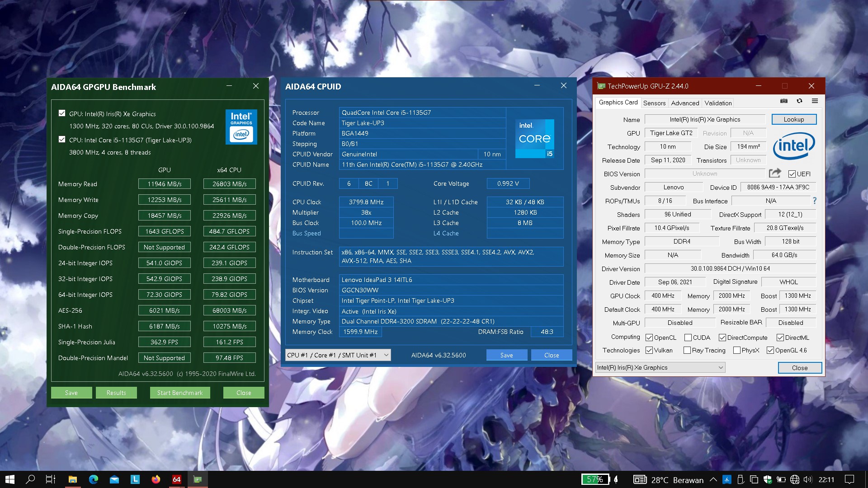Screen dimensions: 868x488
Task: Open File Explorer from the taskbar
Action: [x=72, y=479]
